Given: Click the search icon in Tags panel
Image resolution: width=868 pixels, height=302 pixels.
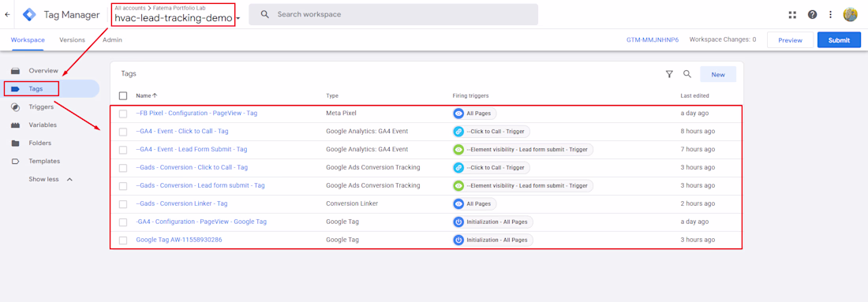Looking at the screenshot, I should point(687,73).
